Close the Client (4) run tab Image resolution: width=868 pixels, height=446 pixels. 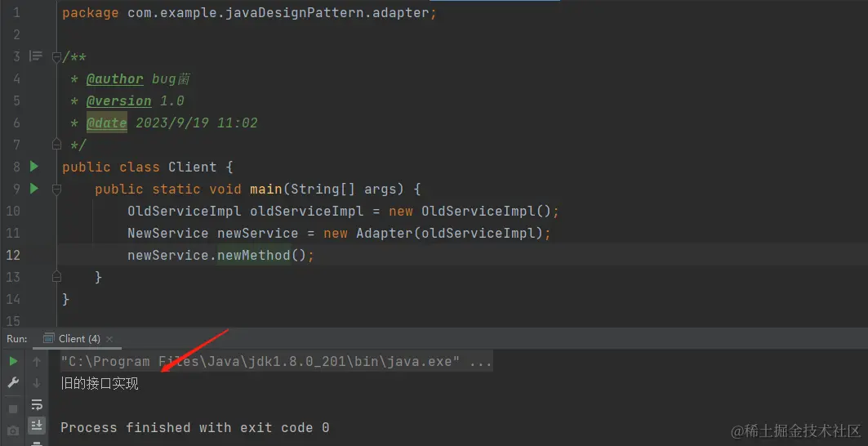pyautogui.click(x=109, y=338)
